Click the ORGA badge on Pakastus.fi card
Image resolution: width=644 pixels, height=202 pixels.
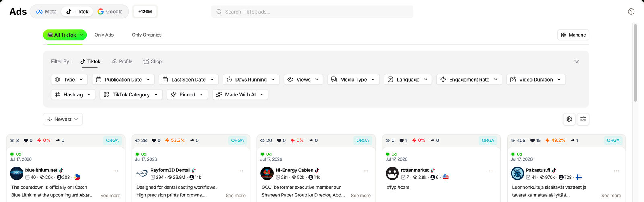(613, 141)
